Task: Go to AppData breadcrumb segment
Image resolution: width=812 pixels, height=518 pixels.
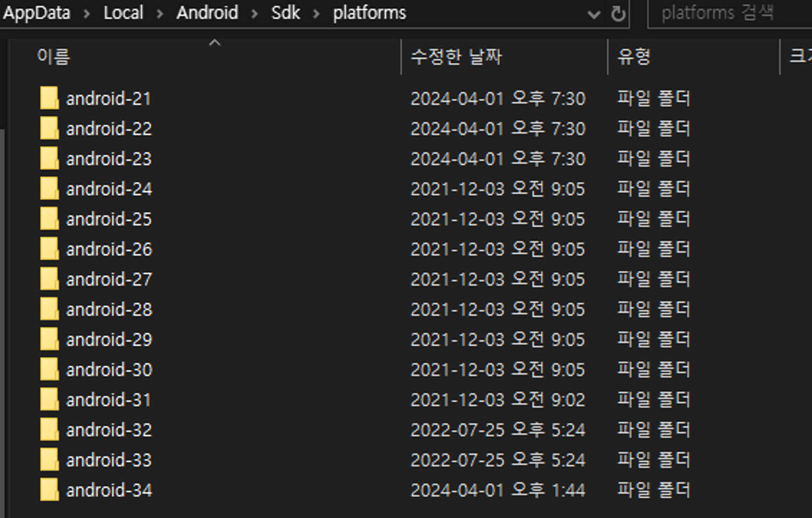Action: pos(37,13)
